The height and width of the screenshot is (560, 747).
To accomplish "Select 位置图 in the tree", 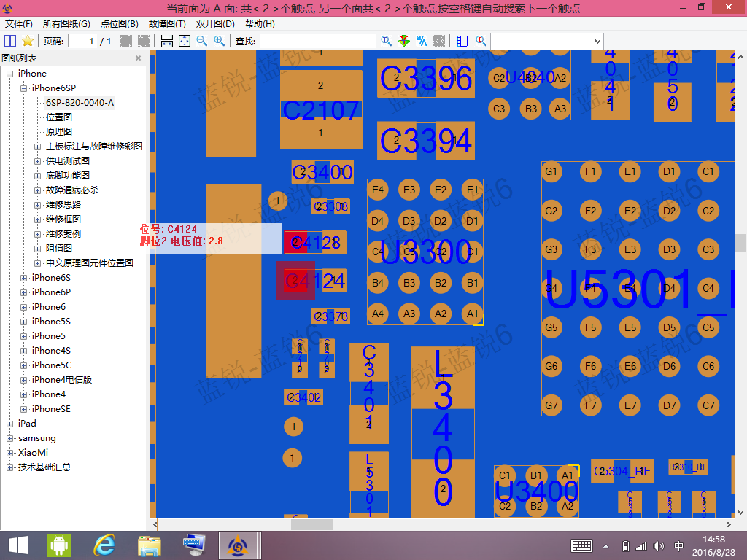I will click(58, 117).
